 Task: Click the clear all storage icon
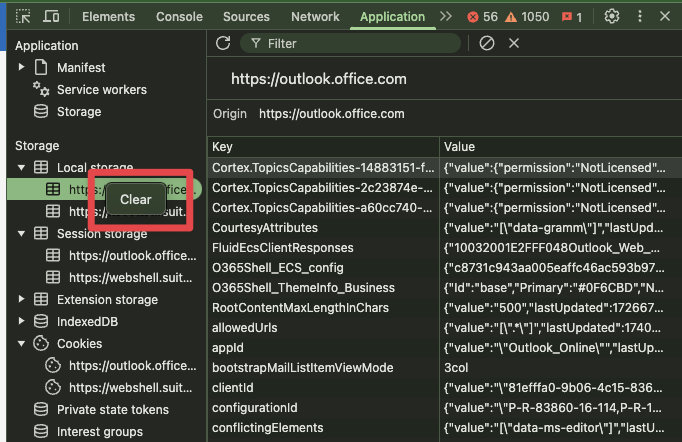487,43
